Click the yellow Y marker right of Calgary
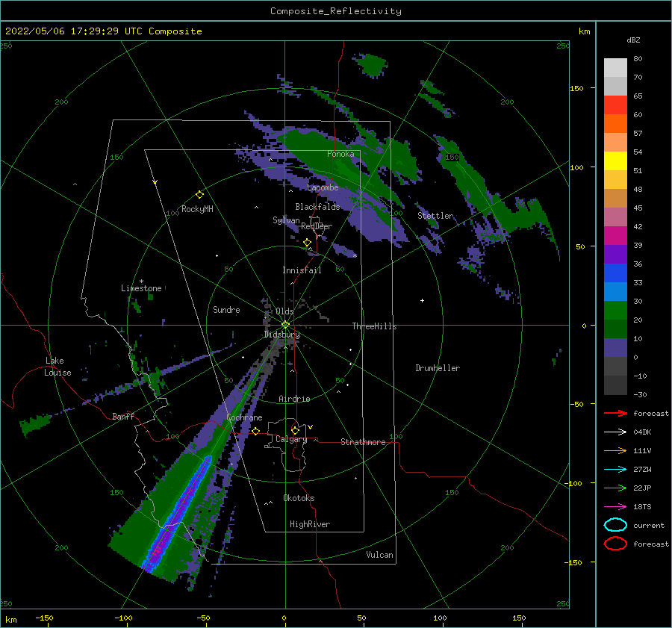Screen dimensions: 672x628 click(310, 427)
